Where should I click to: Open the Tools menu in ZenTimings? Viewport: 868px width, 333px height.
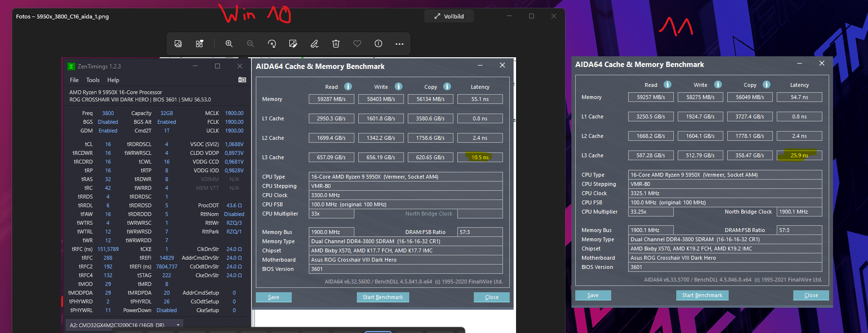[x=93, y=80]
